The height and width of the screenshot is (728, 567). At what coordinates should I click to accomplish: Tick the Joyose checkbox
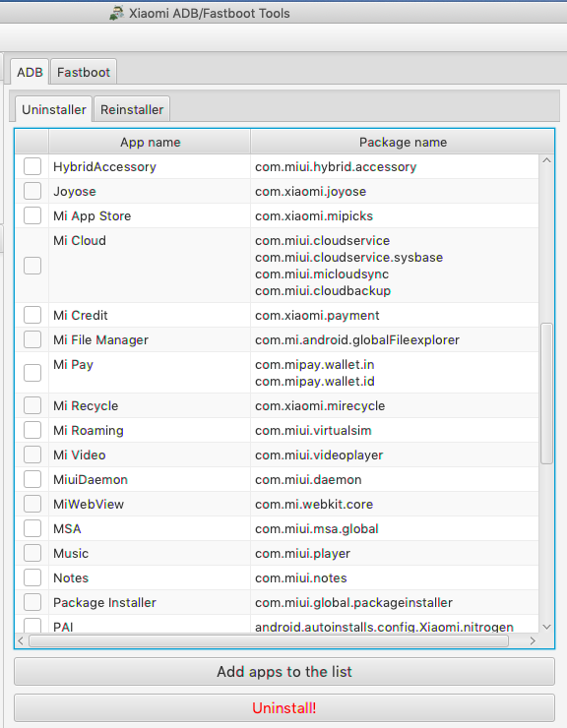coord(32,191)
